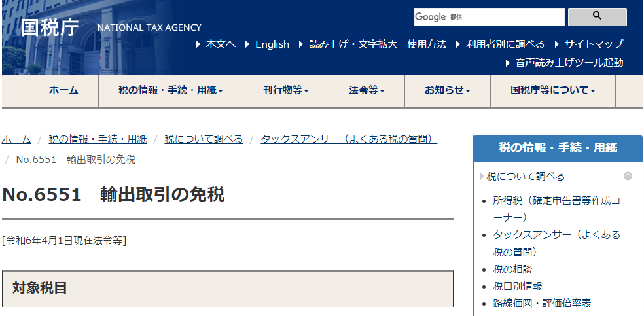Expand 国税庁等について menu
644x316 pixels.
point(553,91)
